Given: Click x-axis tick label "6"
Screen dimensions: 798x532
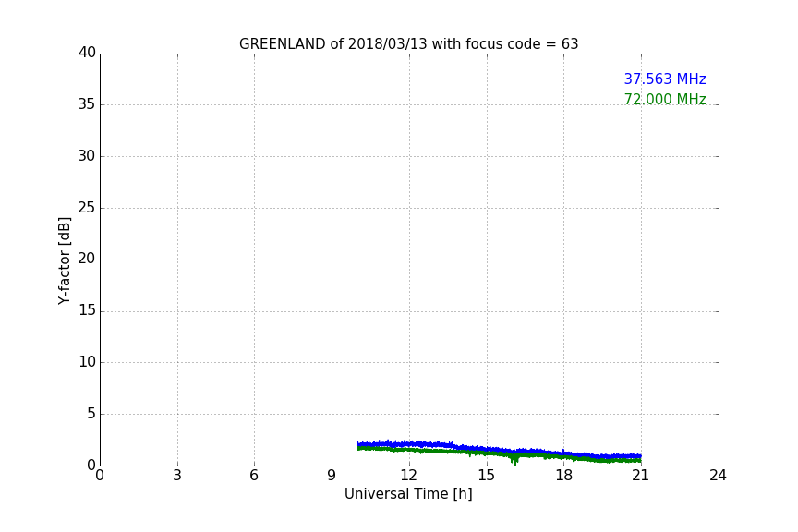Looking at the screenshot, I should tap(254, 476).
